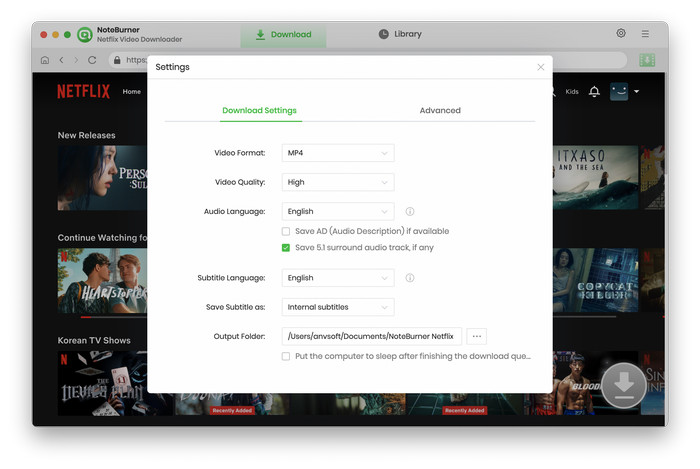Show Subtitle Language info icon
700x469 pixels.
pyautogui.click(x=410, y=278)
